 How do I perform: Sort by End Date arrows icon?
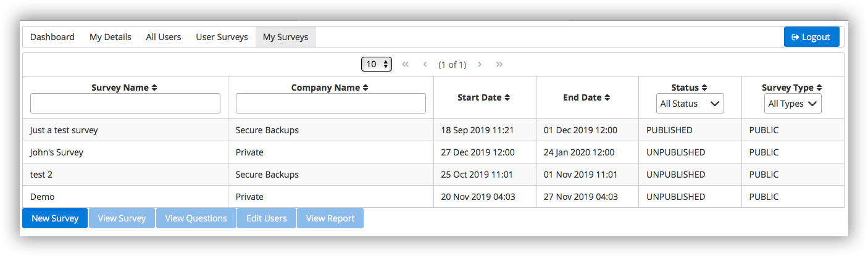(607, 97)
